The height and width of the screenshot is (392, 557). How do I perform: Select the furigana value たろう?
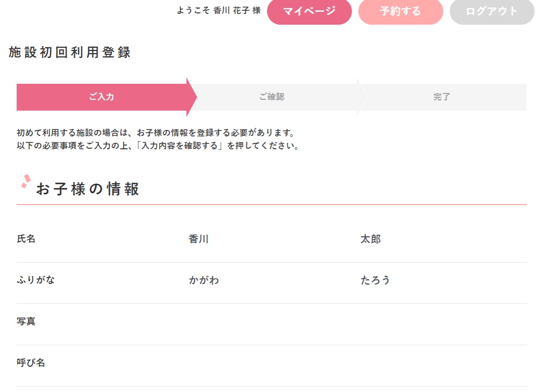point(375,280)
